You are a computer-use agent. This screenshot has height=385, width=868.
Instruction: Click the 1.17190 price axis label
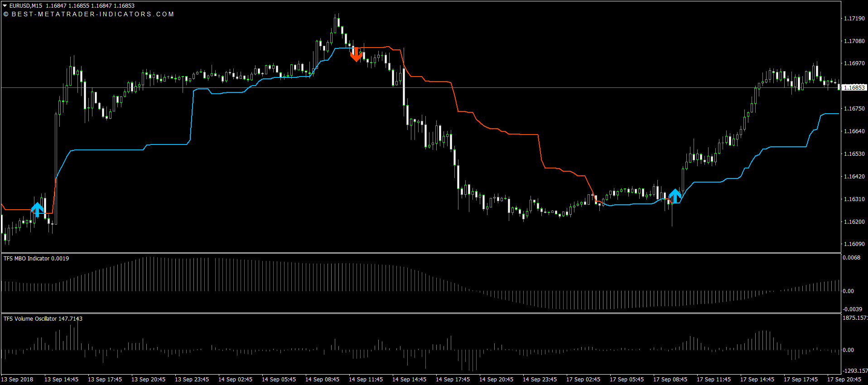[x=854, y=19]
